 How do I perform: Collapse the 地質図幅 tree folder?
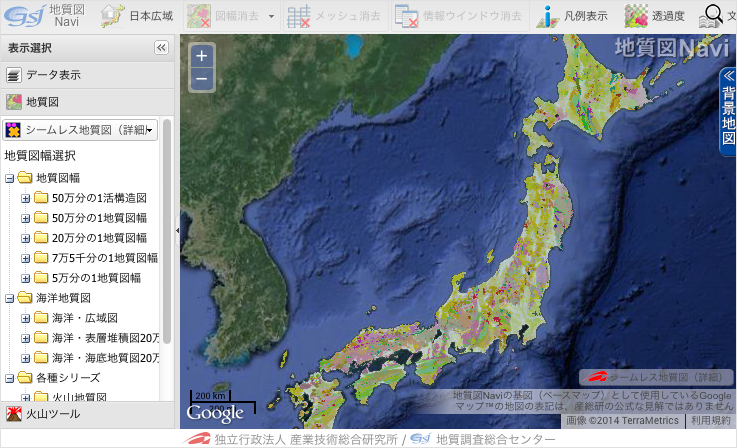point(9,179)
